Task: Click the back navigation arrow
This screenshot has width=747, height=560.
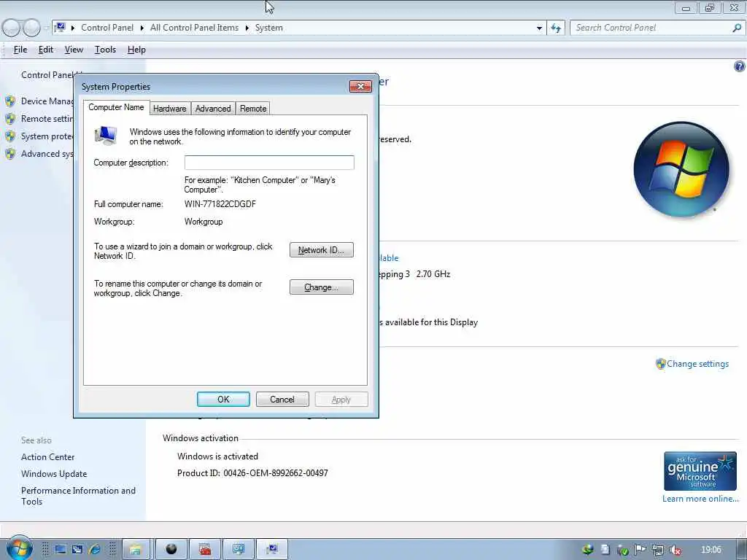Action: tap(11, 28)
